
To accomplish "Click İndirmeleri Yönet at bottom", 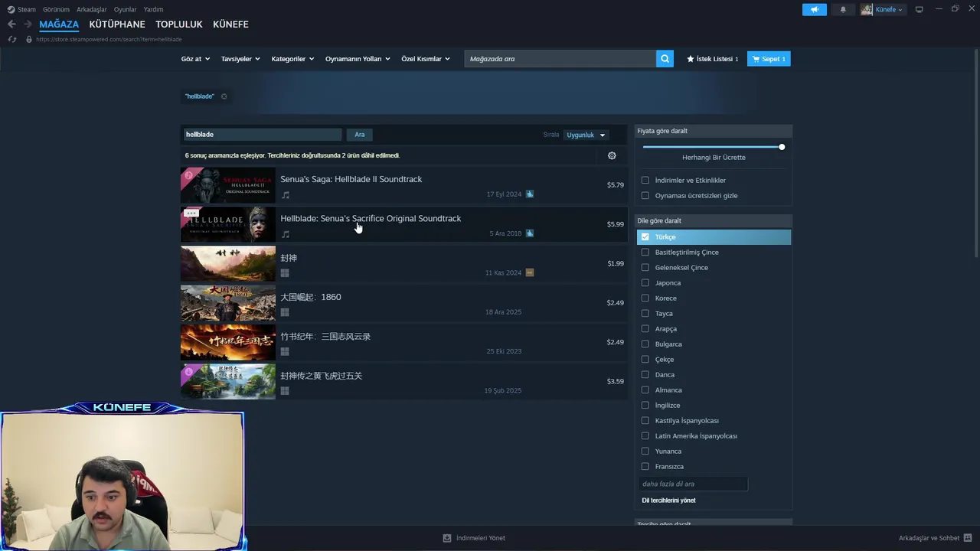I will point(475,538).
